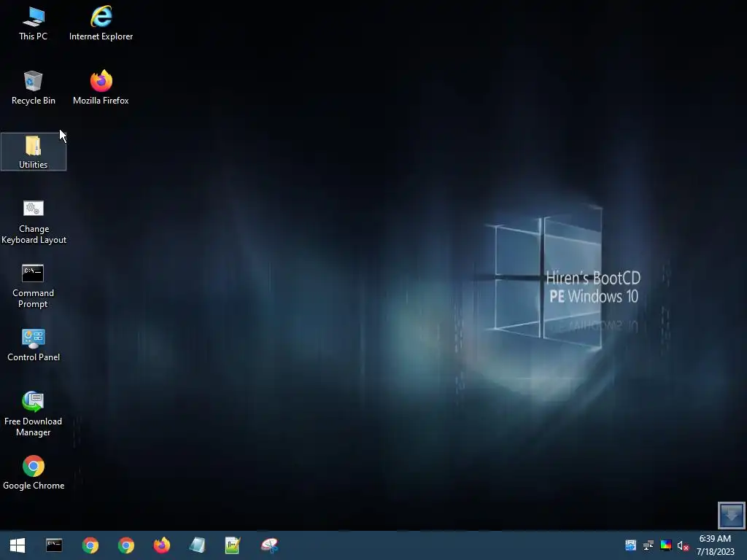Select the Google Chrome desktop shortcut
The width and height of the screenshot is (747, 560).
pos(34,472)
